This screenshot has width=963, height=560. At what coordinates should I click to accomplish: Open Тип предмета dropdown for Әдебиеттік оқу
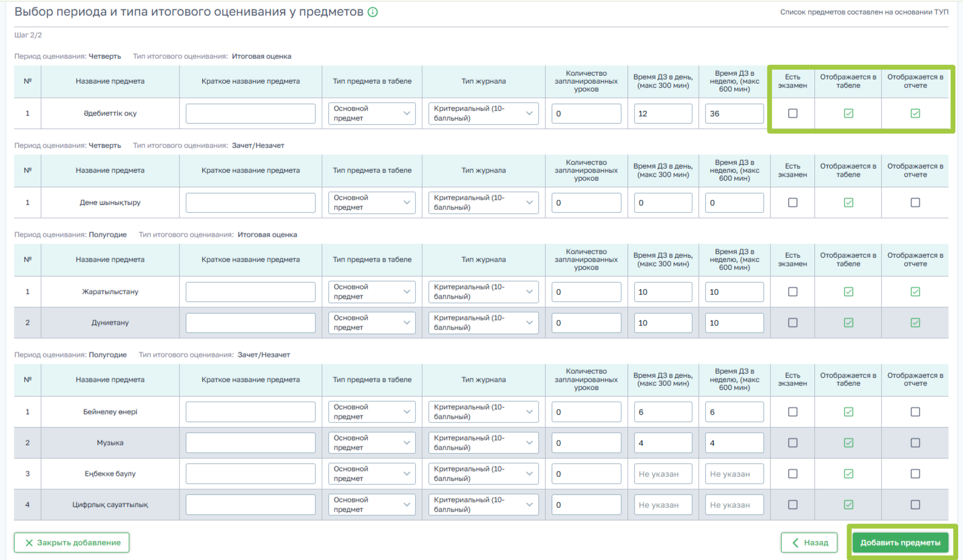pos(371,113)
